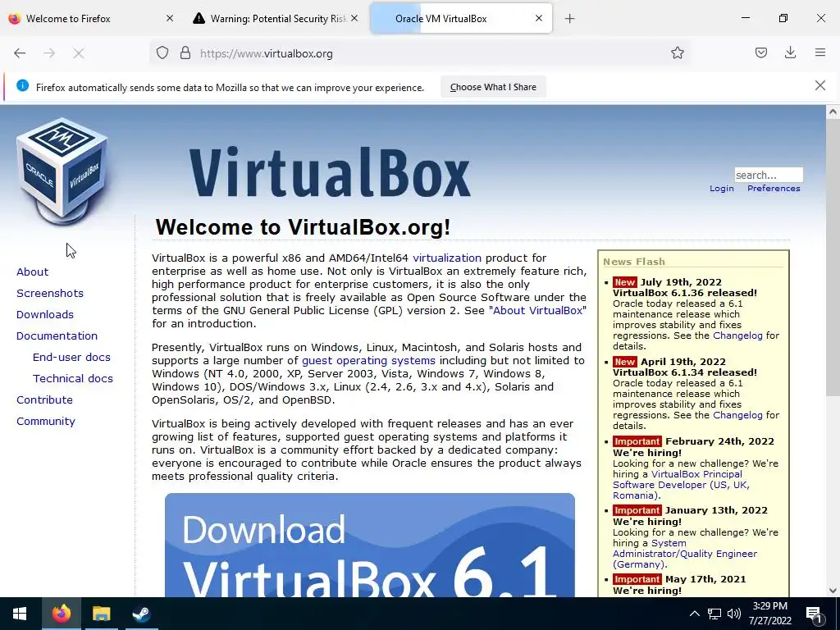
Task: Click the "News Flash" heading
Action: click(x=634, y=262)
